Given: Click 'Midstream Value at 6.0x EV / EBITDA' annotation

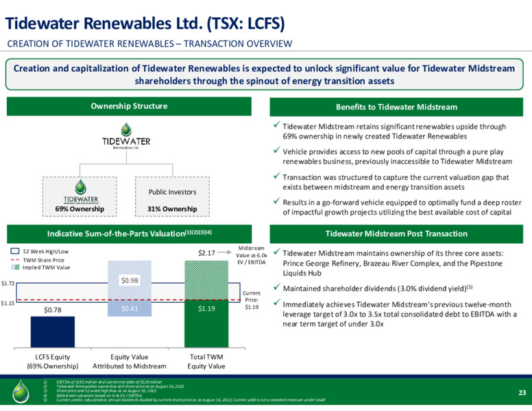Looking at the screenshot, I should pos(252,256).
